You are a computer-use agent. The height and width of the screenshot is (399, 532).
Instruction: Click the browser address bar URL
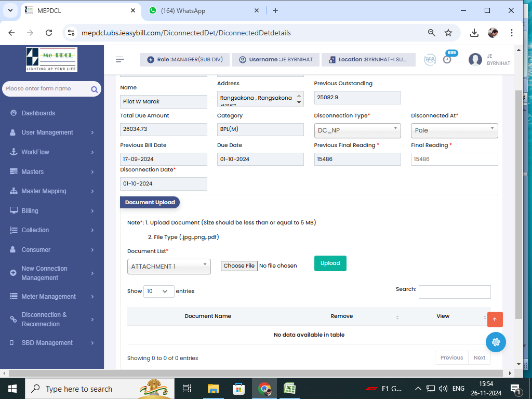187,33
